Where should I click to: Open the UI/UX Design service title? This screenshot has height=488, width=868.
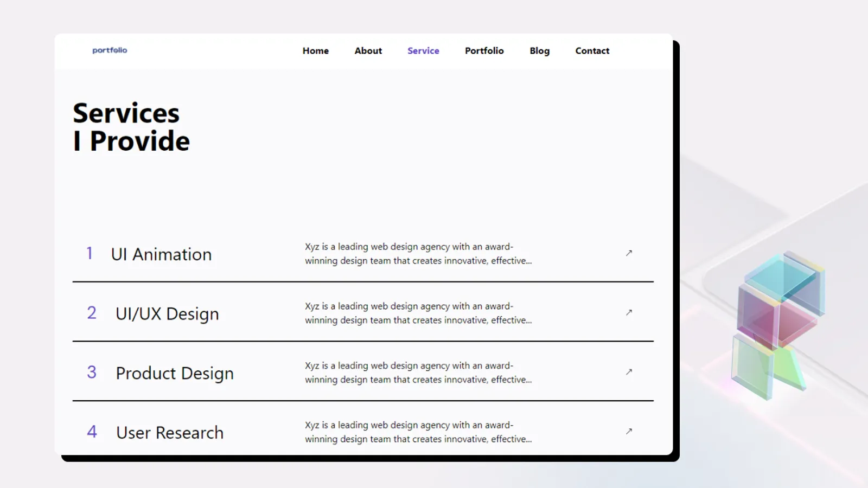(x=167, y=314)
